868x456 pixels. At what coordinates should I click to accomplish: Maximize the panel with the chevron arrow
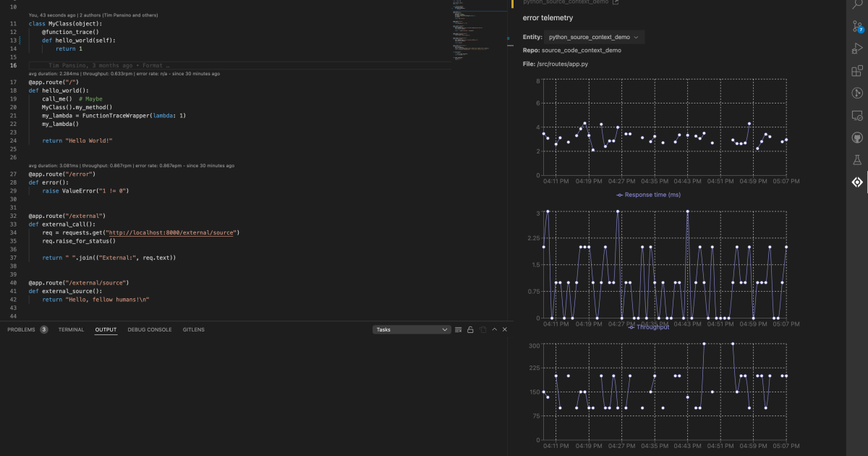pos(494,329)
